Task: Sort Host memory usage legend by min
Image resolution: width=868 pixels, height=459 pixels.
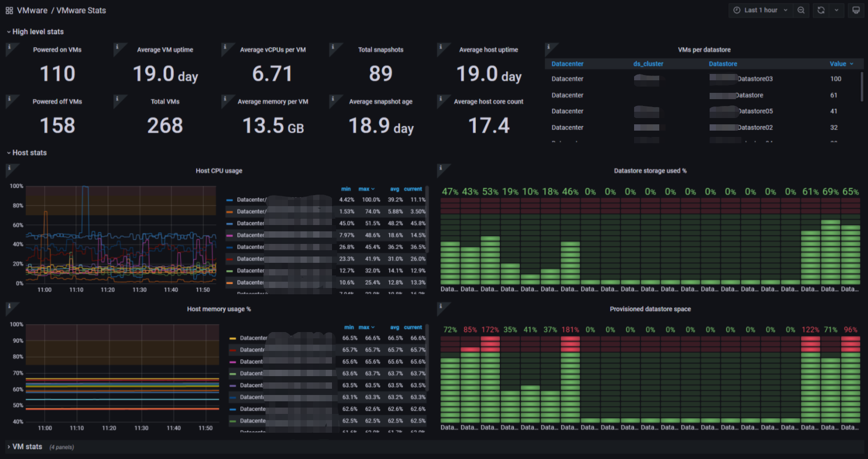Action: (x=349, y=327)
